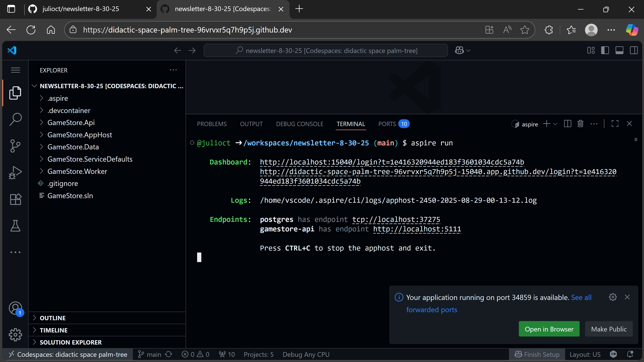
Task: Dismiss the port 34859 notification
Action: pos(627,297)
